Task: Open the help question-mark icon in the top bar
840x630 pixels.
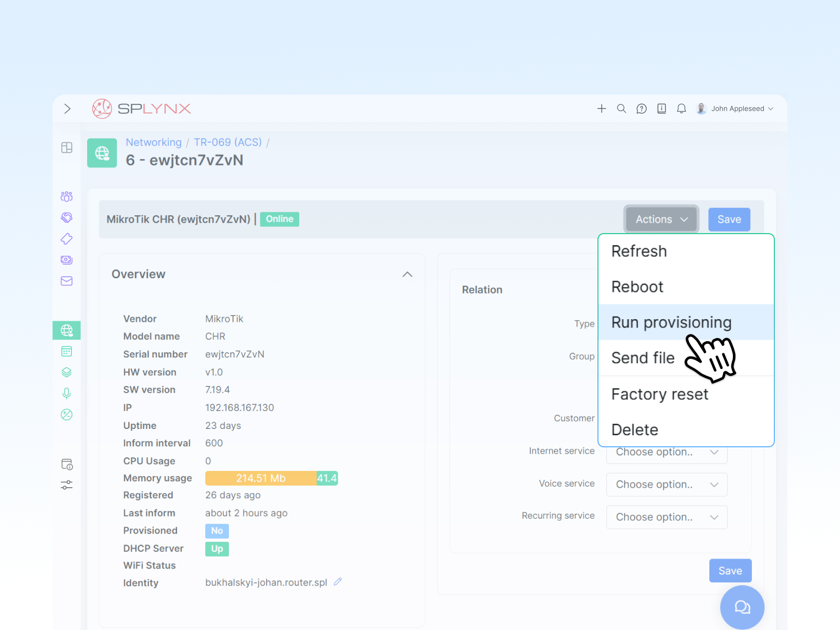Action: (x=642, y=109)
